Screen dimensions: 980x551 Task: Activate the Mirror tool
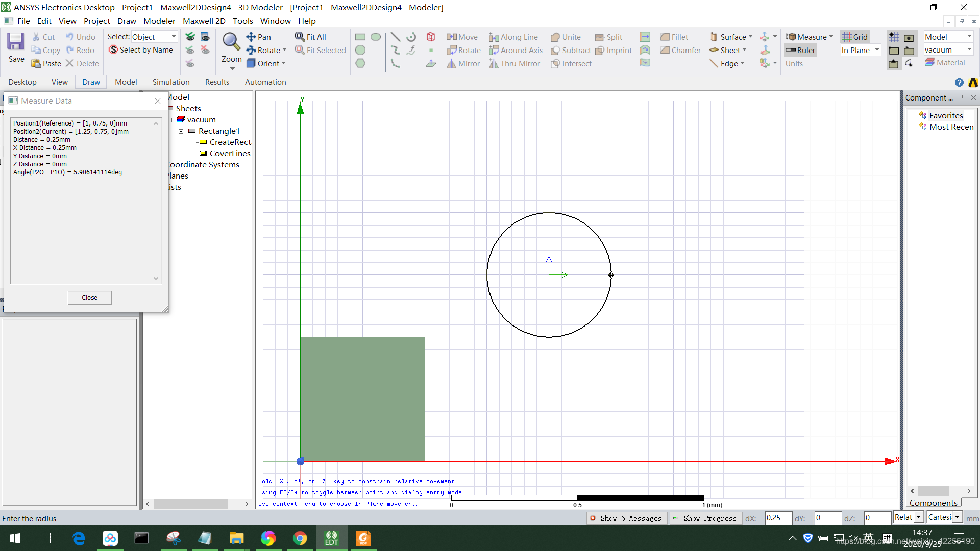[462, 63]
